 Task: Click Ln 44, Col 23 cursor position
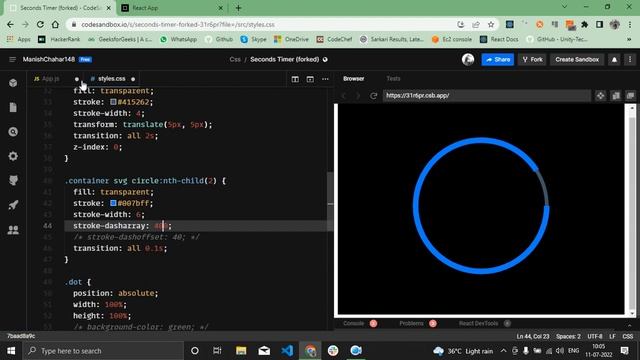533,336
